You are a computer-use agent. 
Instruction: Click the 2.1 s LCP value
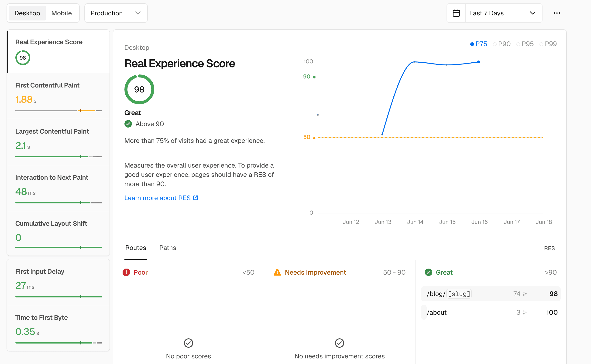pos(23,145)
